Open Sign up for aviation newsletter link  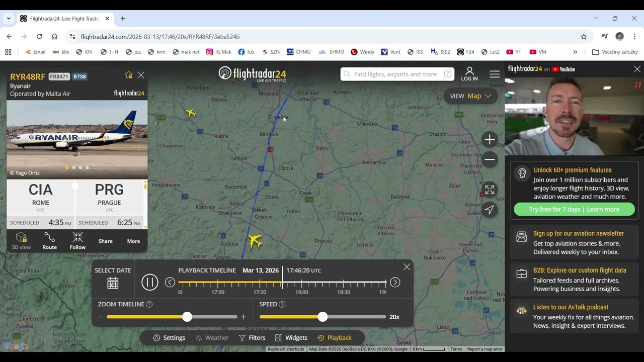click(x=579, y=233)
